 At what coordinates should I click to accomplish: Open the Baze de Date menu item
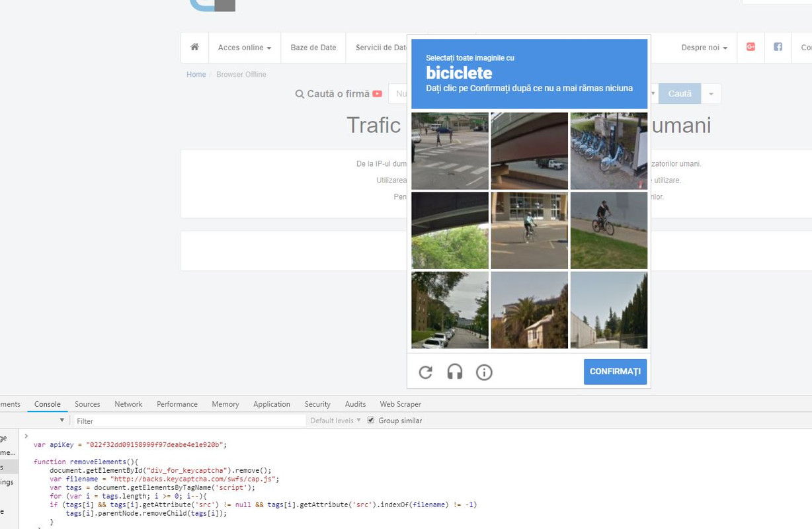coord(313,48)
